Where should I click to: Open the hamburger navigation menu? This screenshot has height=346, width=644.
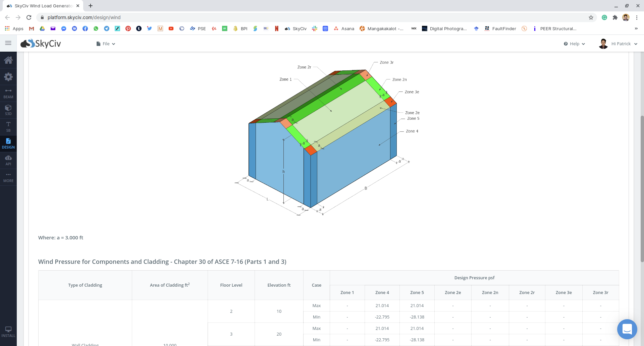coord(8,43)
